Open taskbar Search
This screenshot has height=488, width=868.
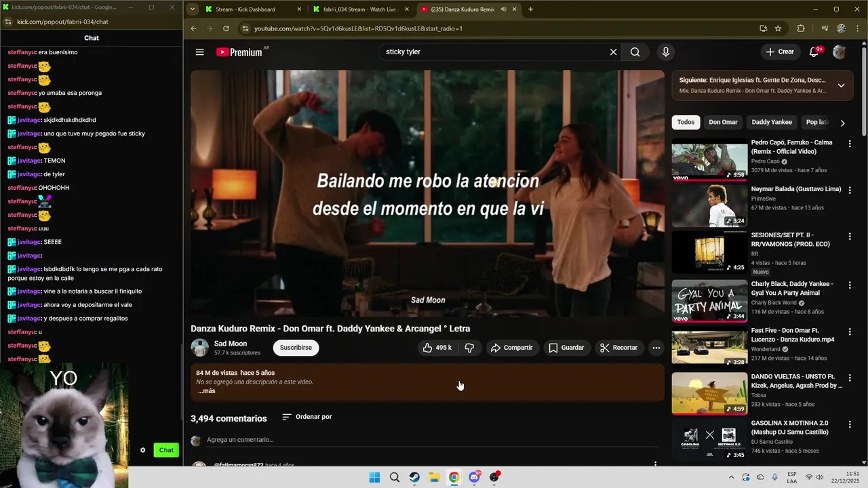click(x=395, y=477)
